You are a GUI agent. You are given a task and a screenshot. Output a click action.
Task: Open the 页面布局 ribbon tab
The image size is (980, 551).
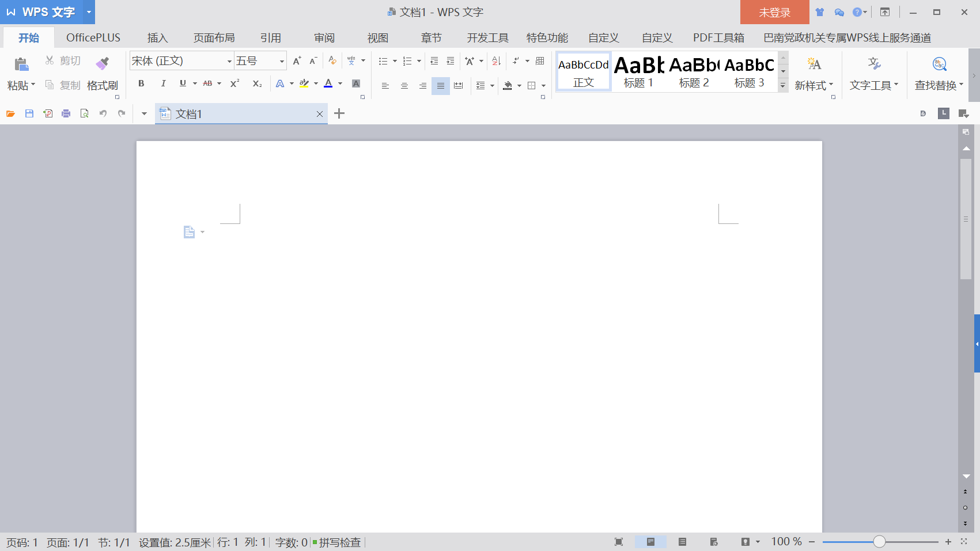tap(214, 38)
